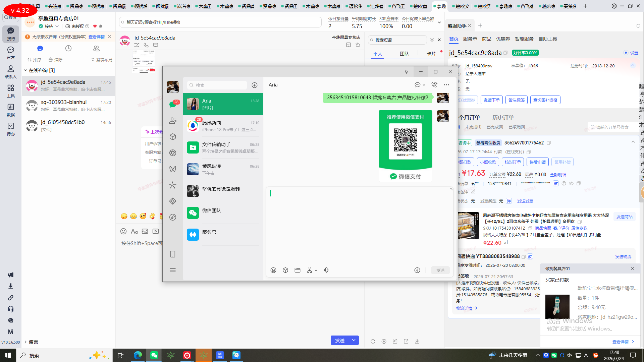This screenshot has width=644, height=362.
Task: Toggle the notification bell beside 未授权
Action: [101, 26]
